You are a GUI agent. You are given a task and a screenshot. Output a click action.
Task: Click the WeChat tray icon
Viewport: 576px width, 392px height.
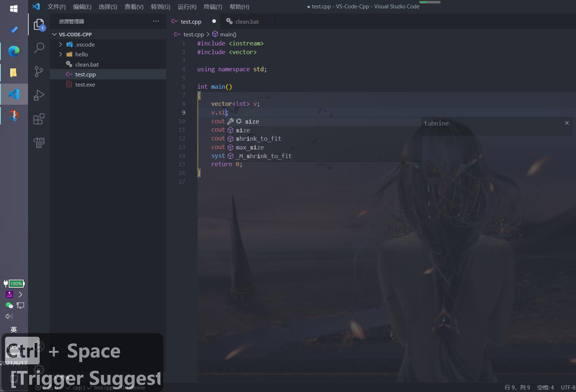click(9, 305)
